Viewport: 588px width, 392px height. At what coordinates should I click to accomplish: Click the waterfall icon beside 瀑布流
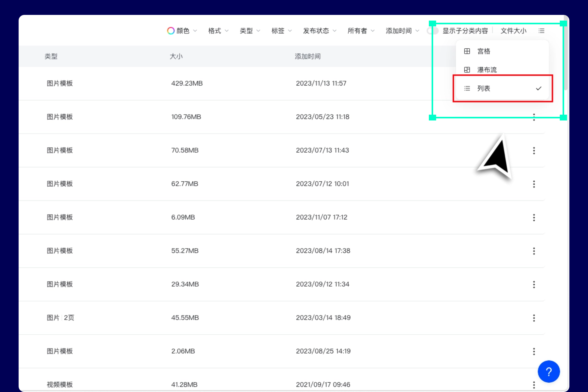[x=467, y=70]
